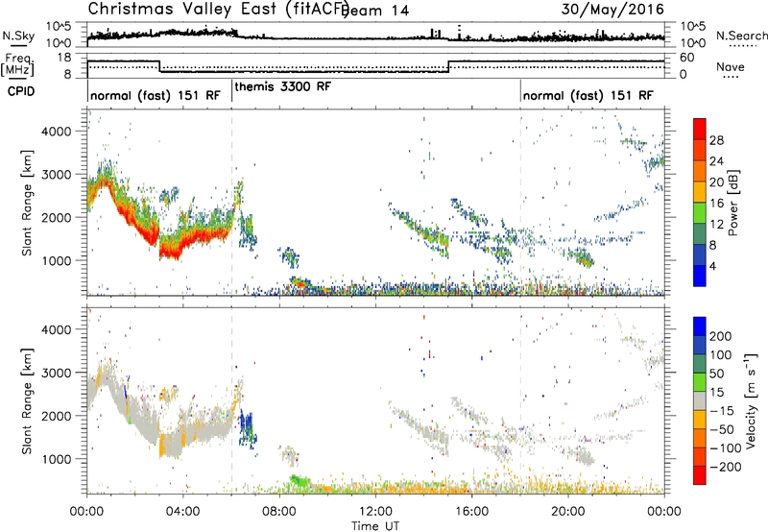Viewport: 768px width, 532px height.
Task: Pick the gray ±15 segment of Velocity colorbar
Action: [700, 400]
